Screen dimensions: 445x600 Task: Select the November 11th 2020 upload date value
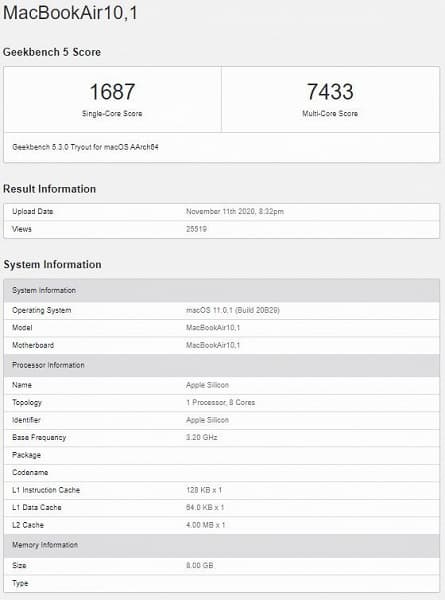pos(235,212)
